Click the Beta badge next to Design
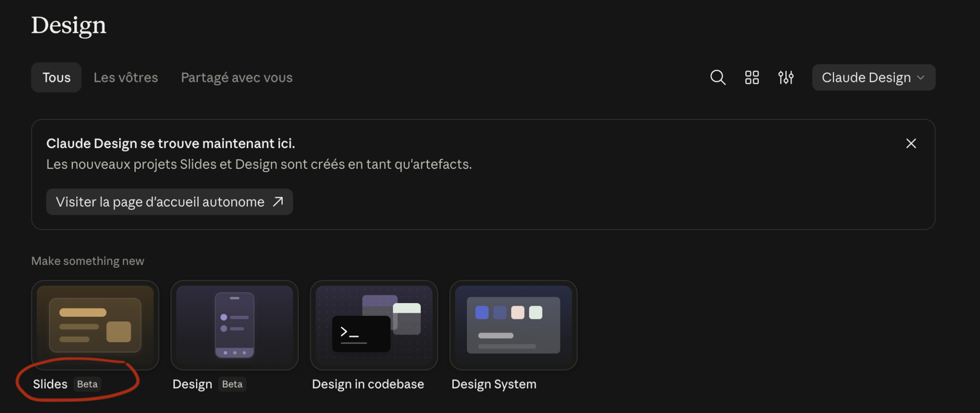 coord(232,384)
